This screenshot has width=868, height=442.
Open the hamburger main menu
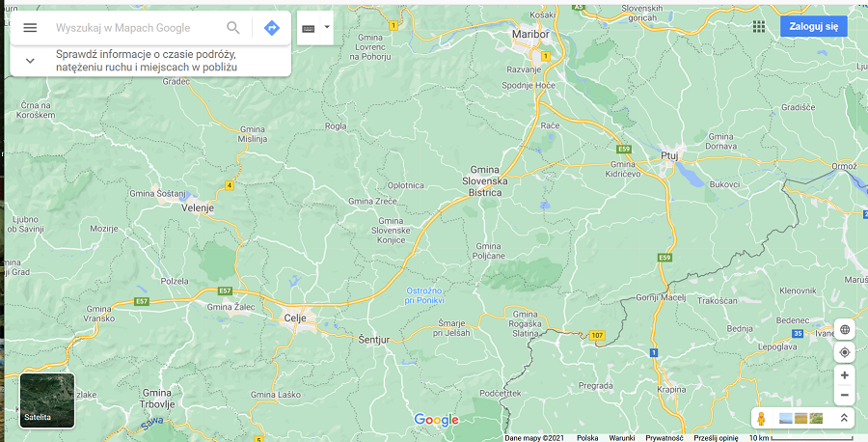coord(30,28)
